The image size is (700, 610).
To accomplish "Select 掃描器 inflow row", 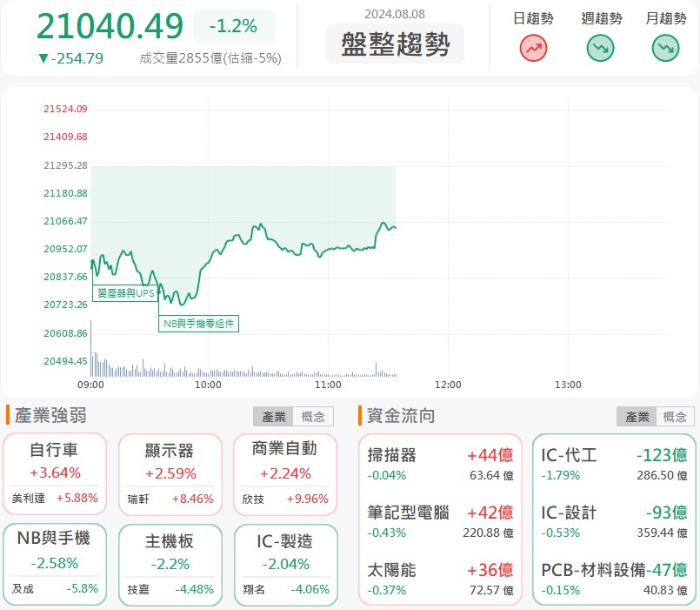I will (x=440, y=465).
